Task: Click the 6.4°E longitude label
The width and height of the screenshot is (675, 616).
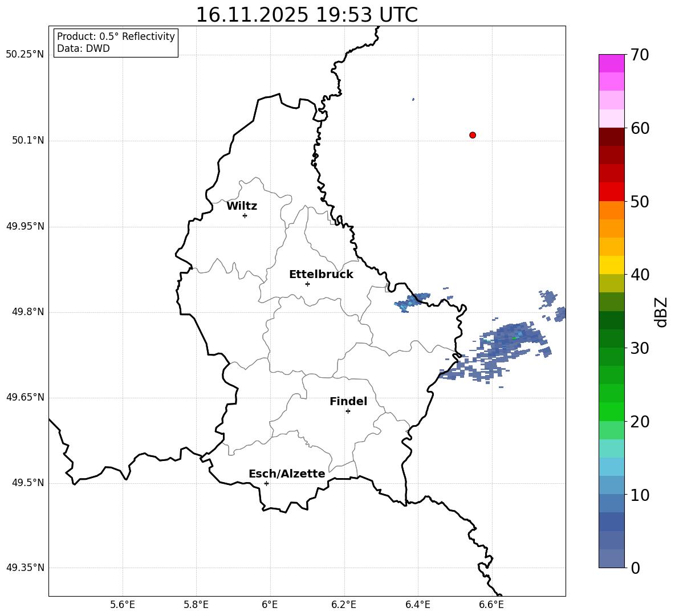Action: point(417,605)
